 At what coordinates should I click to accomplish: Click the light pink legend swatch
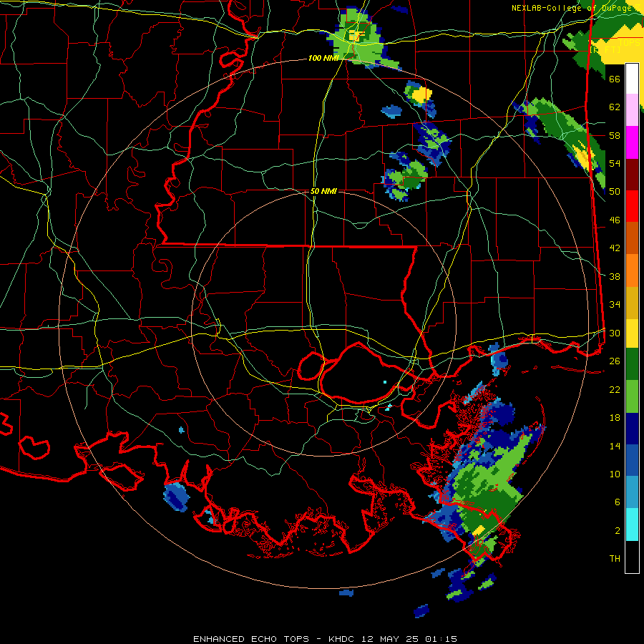tap(632, 110)
